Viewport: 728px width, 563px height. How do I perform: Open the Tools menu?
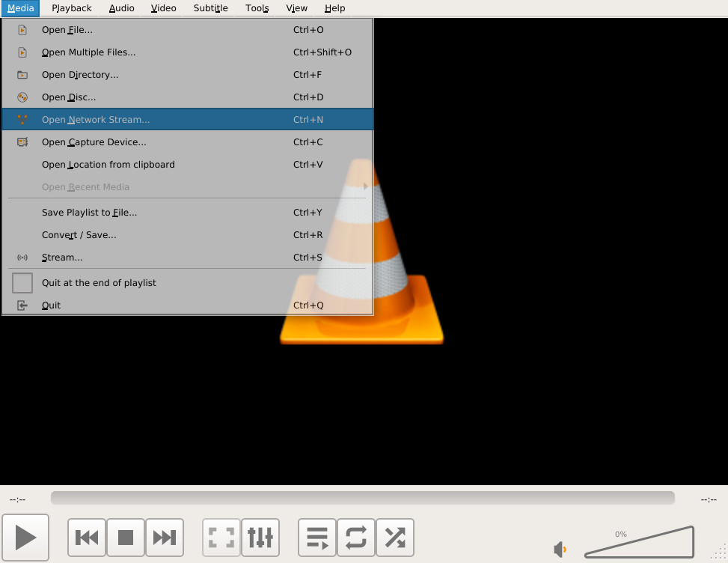click(257, 8)
